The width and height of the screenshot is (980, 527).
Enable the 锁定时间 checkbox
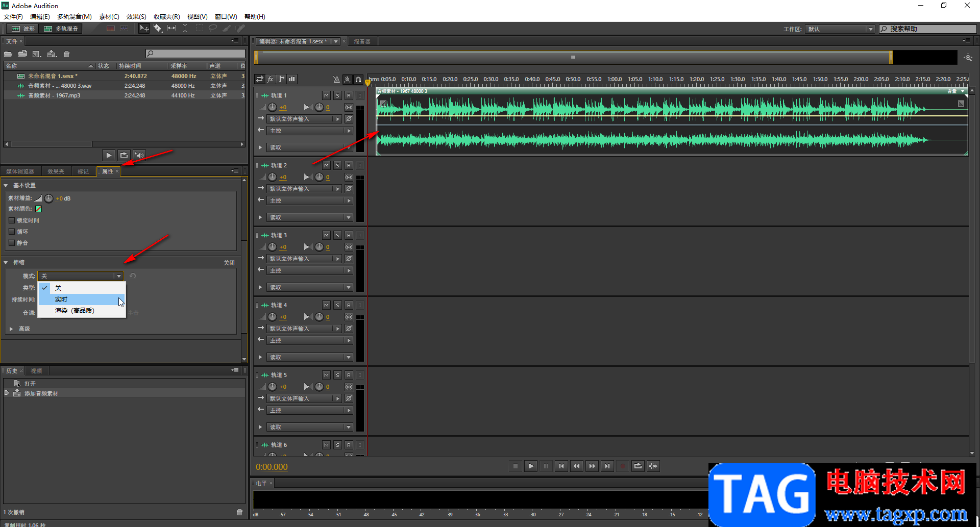pyautogui.click(x=12, y=220)
